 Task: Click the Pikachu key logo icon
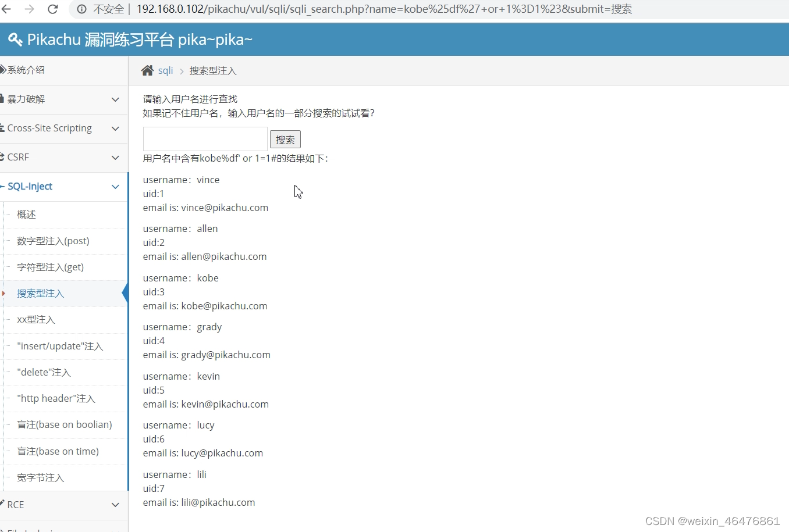[x=15, y=40]
